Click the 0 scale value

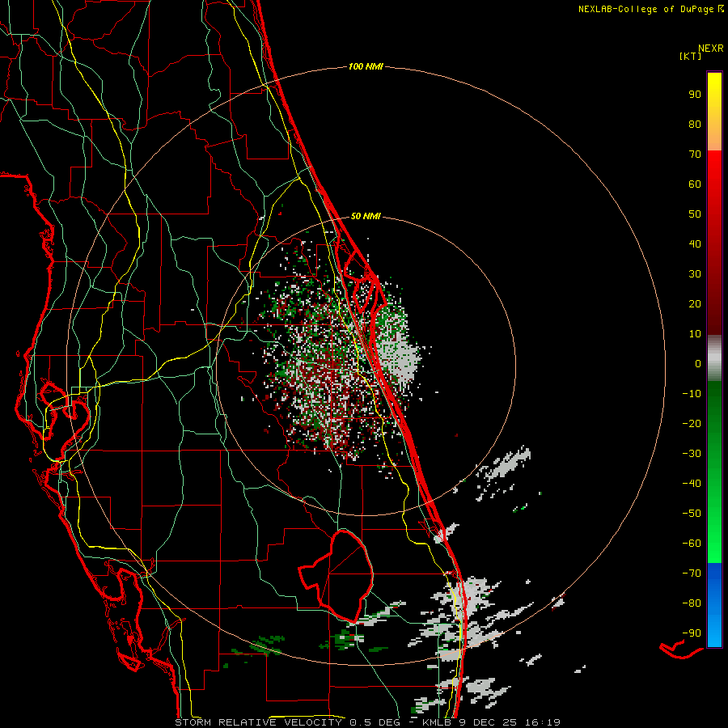698,364
